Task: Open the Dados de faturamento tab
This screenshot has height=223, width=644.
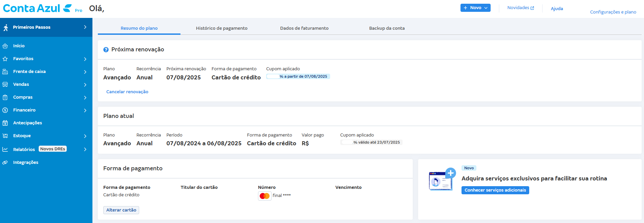Action: (x=304, y=28)
